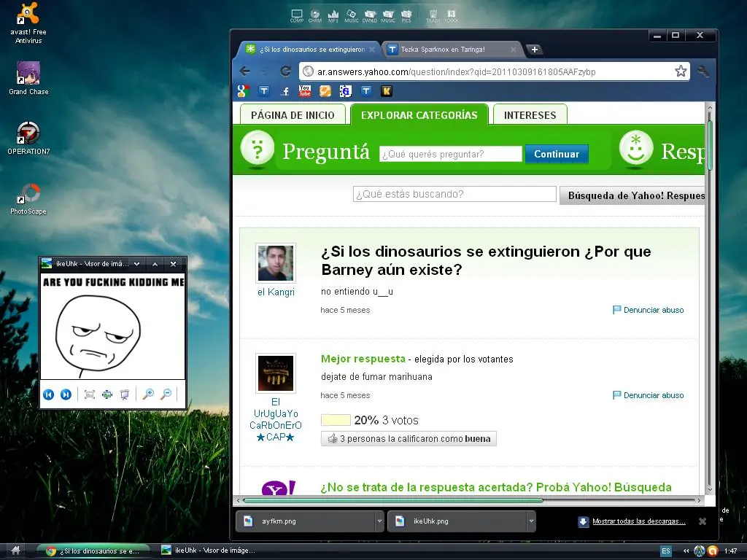
Task: Open the INTERESES tab
Action: (530, 115)
